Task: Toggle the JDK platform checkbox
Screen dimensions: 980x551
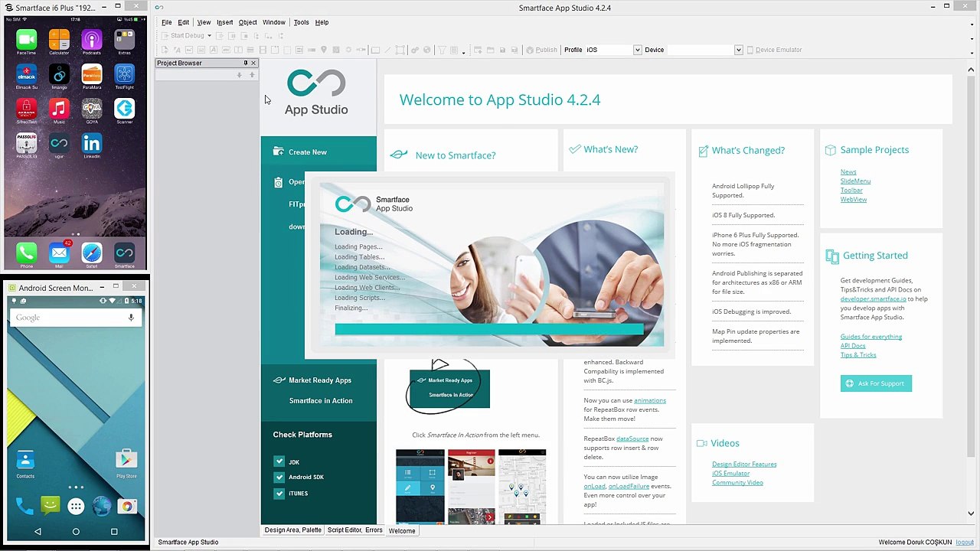Action: coord(279,461)
